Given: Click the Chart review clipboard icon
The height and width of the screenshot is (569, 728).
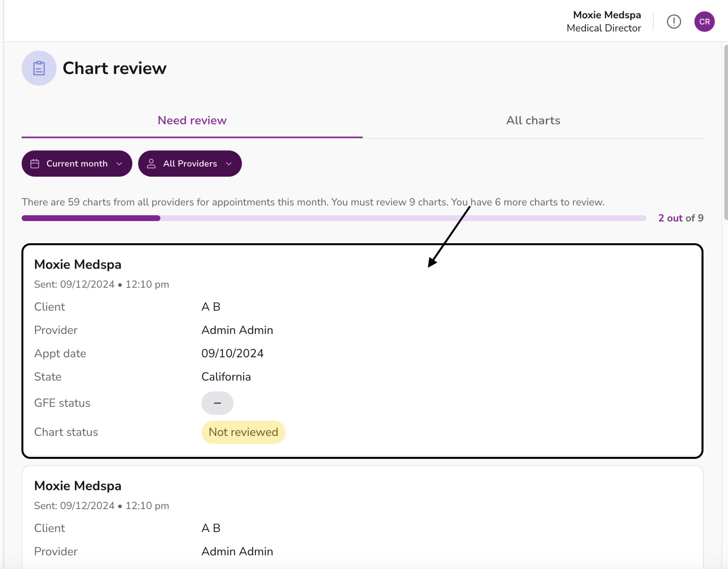Looking at the screenshot, I should click(39, 68).
